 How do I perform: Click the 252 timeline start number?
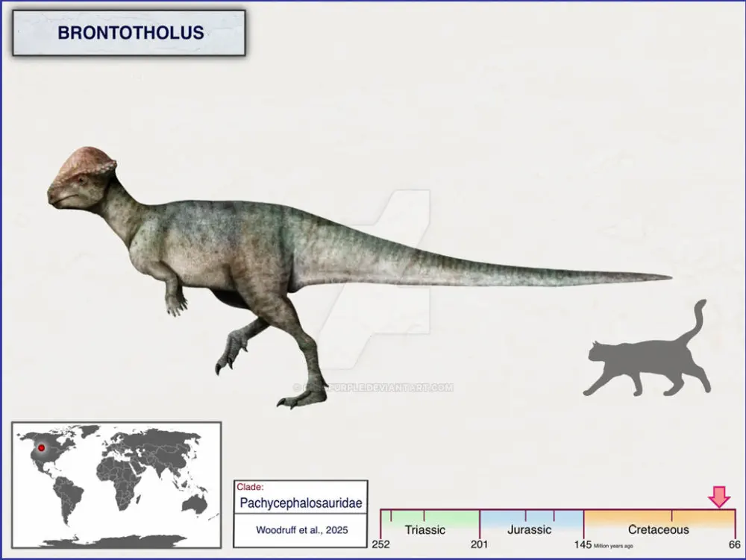tap(381, 544)
